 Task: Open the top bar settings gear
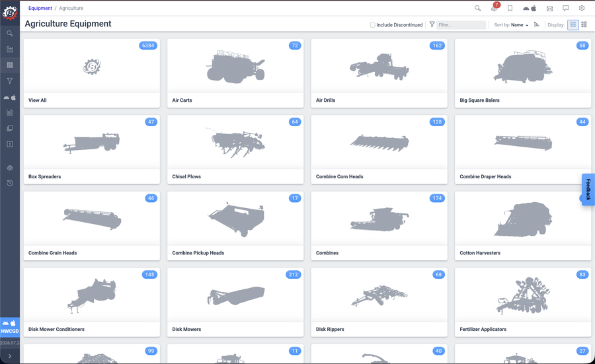582,8
